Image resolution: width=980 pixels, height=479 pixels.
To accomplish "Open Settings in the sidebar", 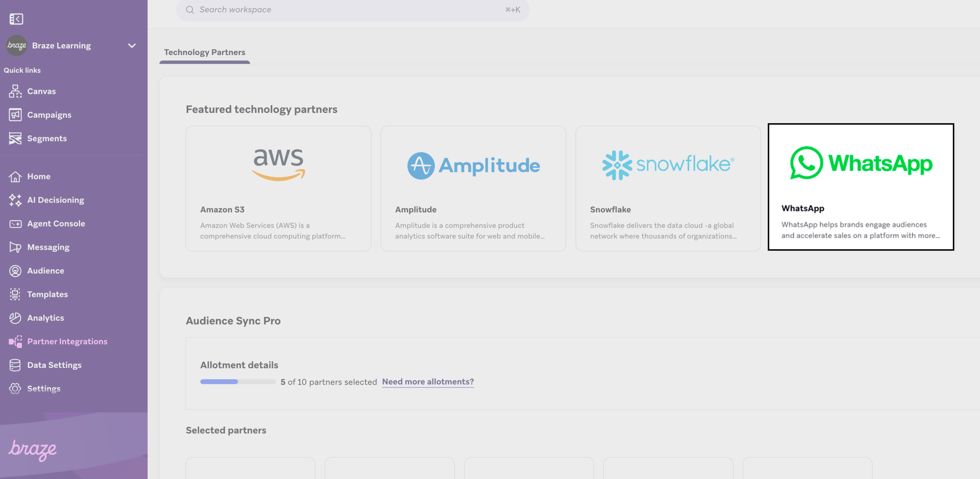I will [x=44, y=388].
